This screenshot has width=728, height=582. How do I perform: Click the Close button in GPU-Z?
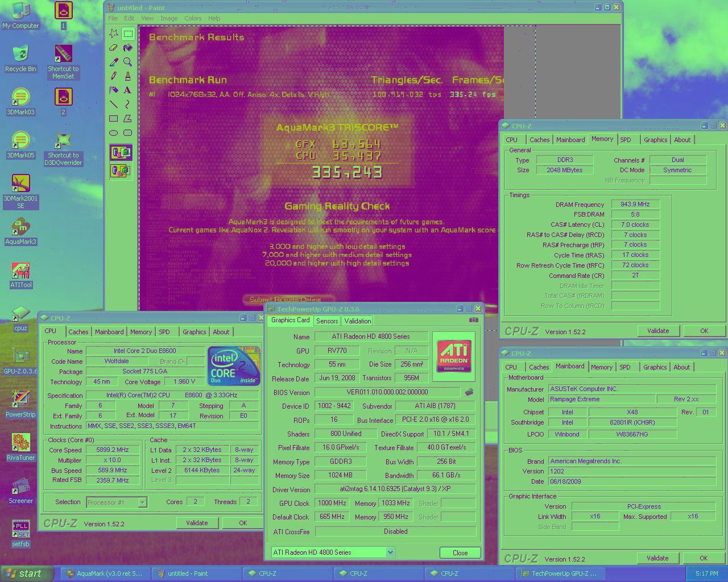tap(460, 552)
